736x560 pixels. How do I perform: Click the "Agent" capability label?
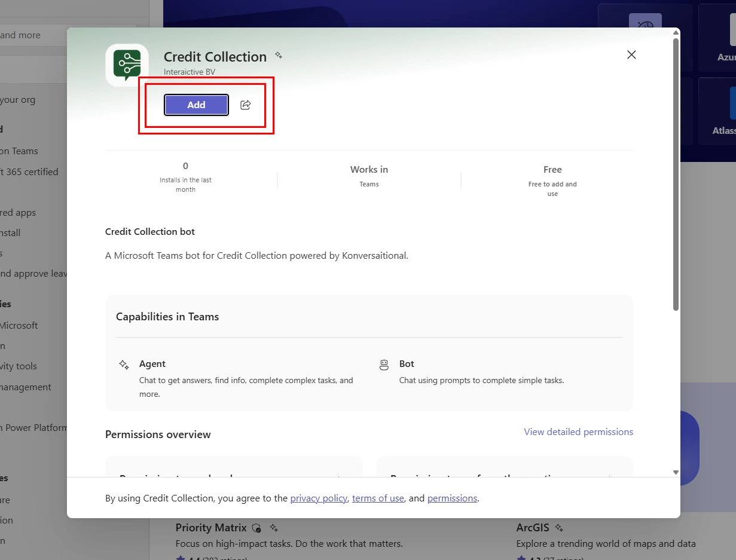tap(152, 363)
